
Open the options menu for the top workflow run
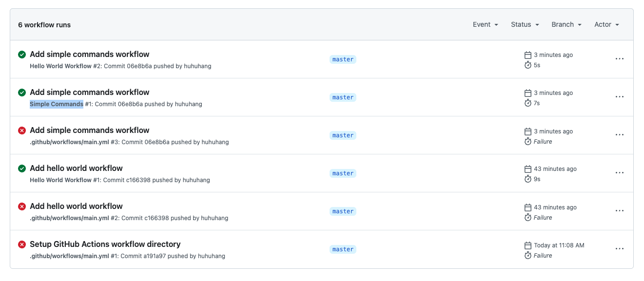(619, 58)
